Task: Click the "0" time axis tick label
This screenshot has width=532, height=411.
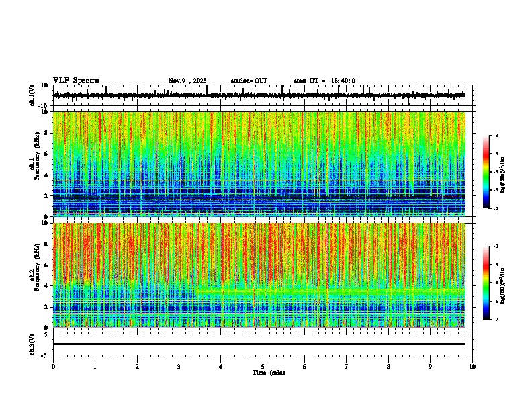Action: pos(53,367)
